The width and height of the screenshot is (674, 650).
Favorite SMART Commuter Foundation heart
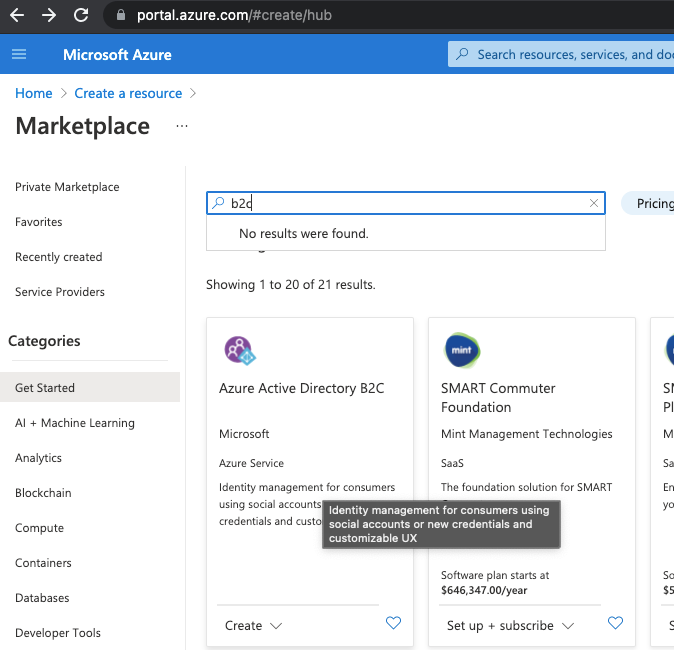click(x=615, y=622)
